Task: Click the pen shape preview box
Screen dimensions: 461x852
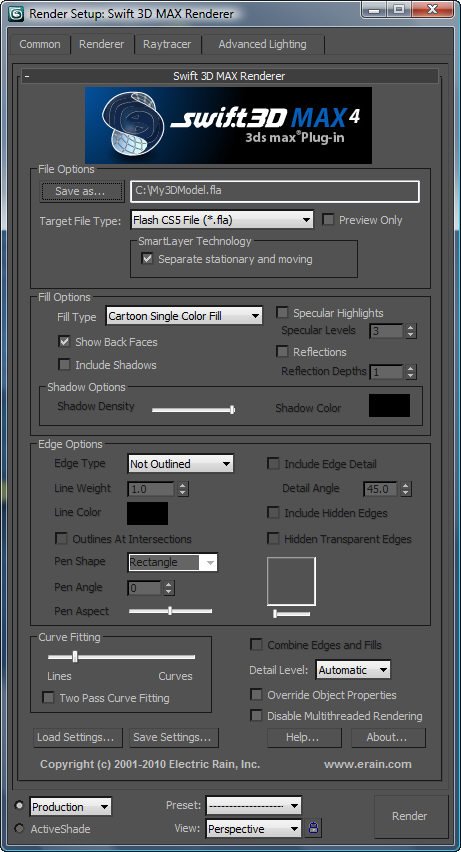Action: [291, 581]
